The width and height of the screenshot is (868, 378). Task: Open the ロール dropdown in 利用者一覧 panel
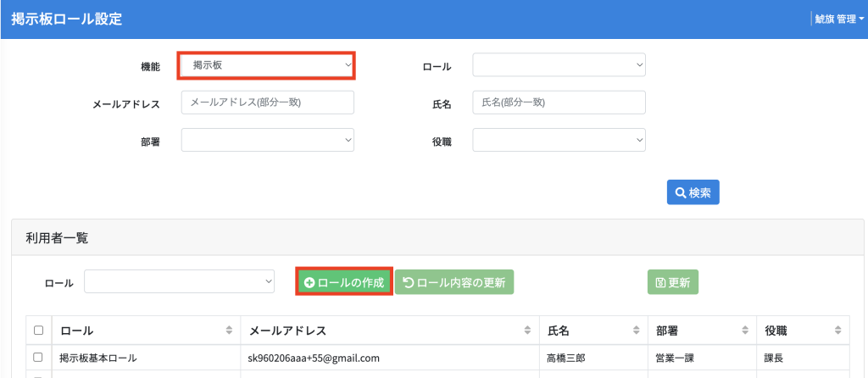pyautogui.click(x=180, y=281)
